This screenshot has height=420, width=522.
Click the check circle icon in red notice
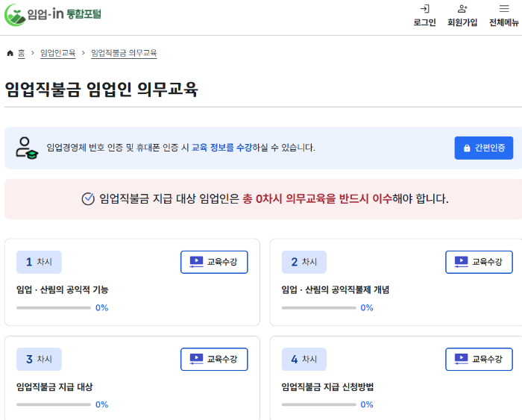point(88,199)
